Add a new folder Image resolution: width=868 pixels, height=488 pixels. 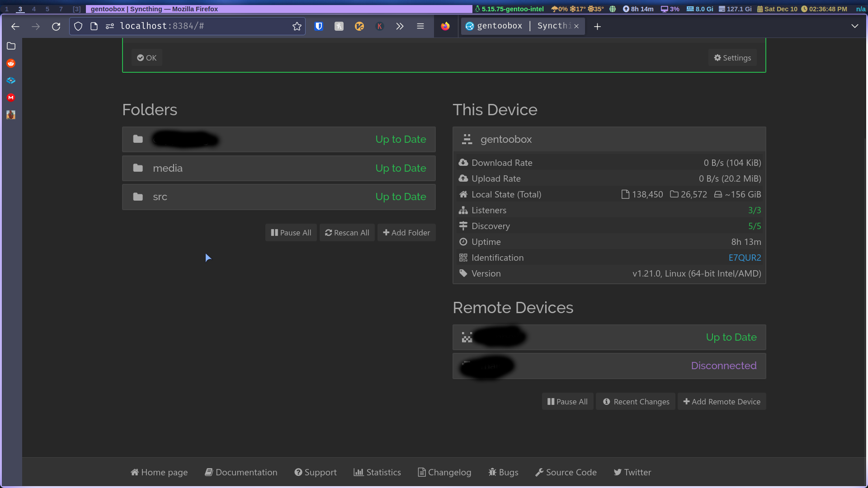pos(406,233)
